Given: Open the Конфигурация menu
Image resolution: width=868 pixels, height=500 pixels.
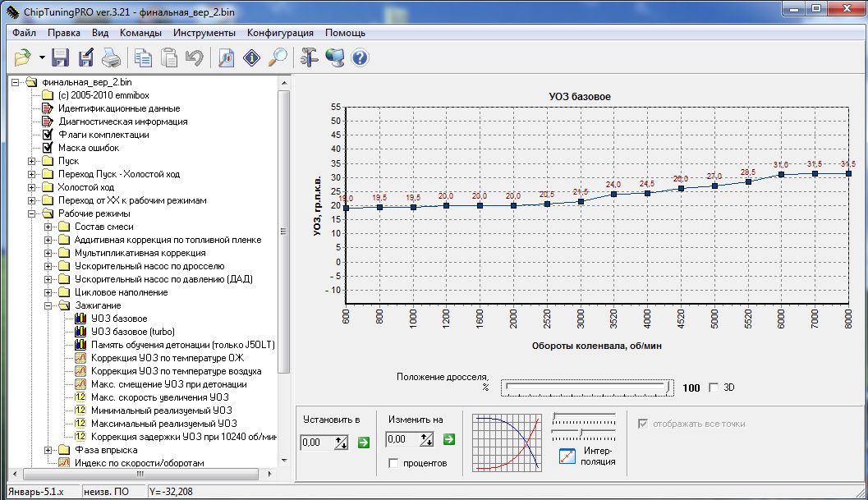Looking at the screenshot, I should (280, 33).
